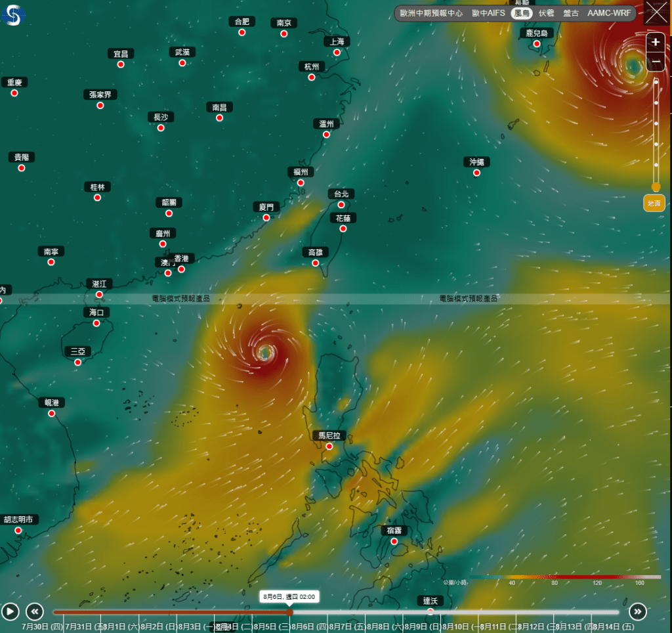Click the 桂林 city label

click(x=97, y=187)
